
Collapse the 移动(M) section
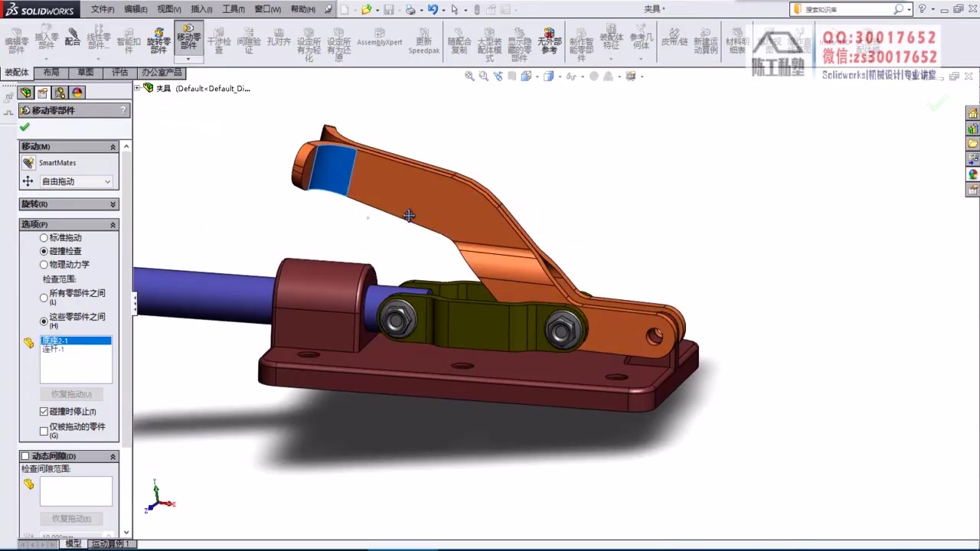point(113,147)
